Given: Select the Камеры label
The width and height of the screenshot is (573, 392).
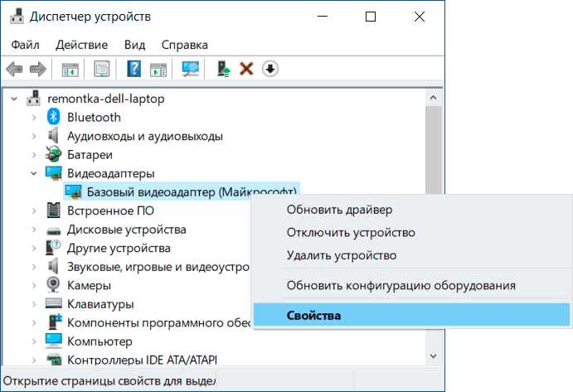Looking at the screenshot, I should pyautogui.click(x=89, y=285).
